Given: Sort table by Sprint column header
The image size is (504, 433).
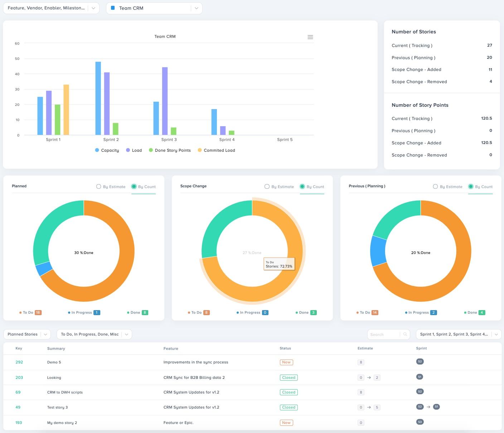Looking at the screenshot, I should [x=421, y=348].
